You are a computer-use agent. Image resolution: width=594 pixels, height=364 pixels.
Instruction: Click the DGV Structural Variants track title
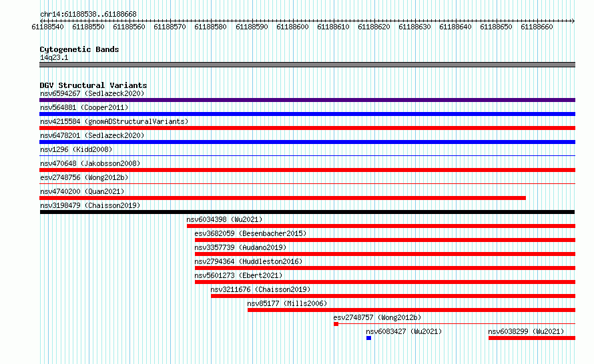(93, 85)
